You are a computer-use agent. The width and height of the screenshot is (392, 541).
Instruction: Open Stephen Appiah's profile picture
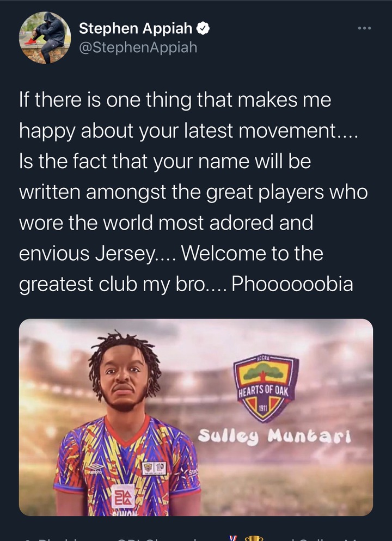[45, 38]
